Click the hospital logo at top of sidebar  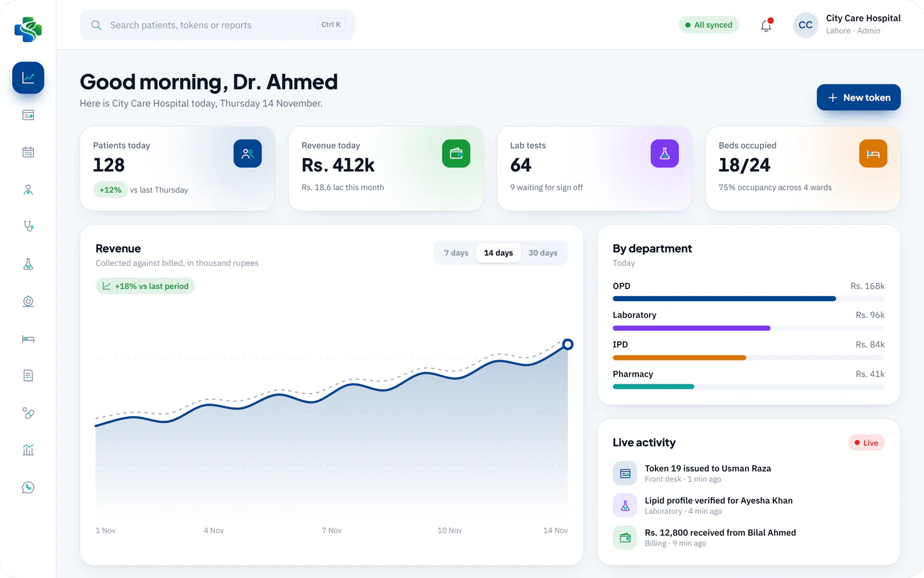pos(28,29)
